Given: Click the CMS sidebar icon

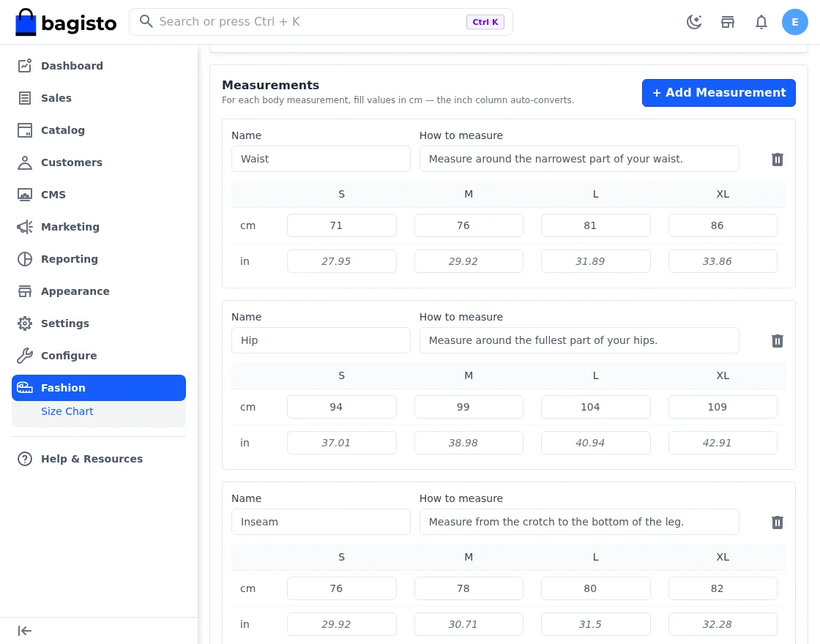Looking at the screenshot, I should (x=25, y=195).
